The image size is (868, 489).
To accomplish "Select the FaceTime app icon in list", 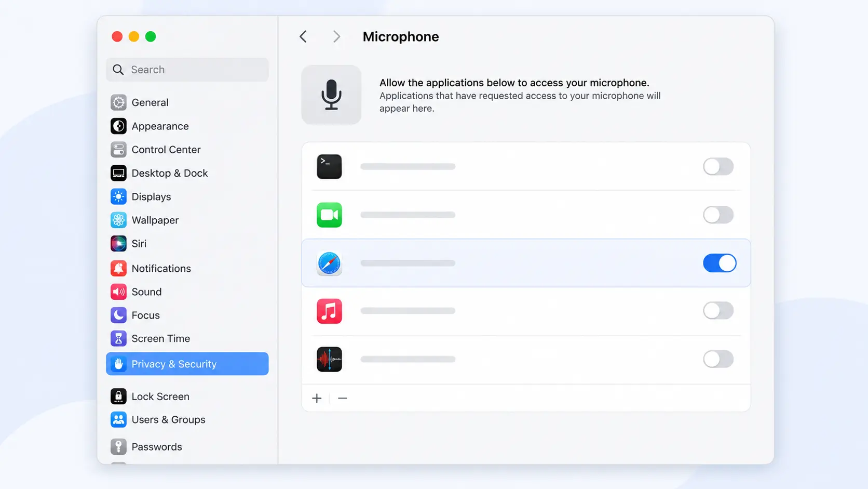I will [329, 215].
